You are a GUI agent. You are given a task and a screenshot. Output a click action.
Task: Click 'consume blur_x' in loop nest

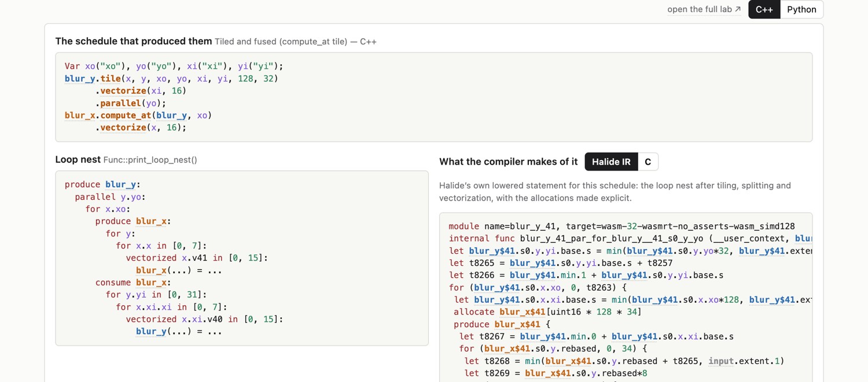(133, 283)
